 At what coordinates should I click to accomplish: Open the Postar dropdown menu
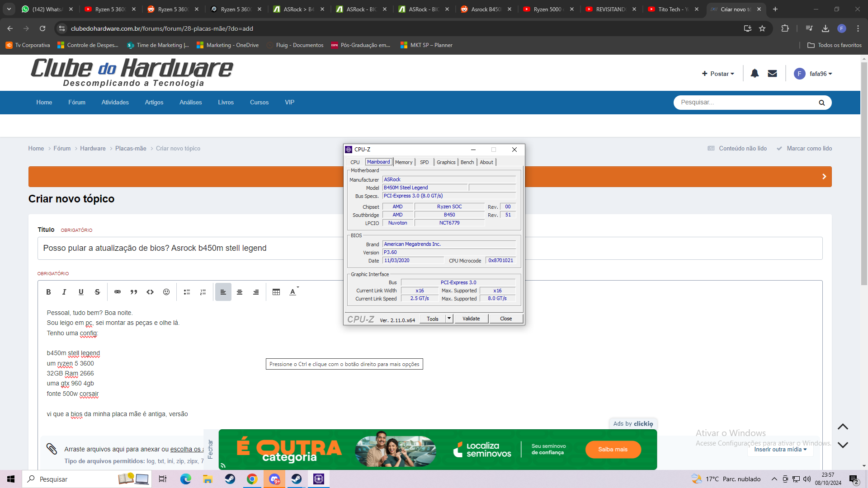click(718, 74)
